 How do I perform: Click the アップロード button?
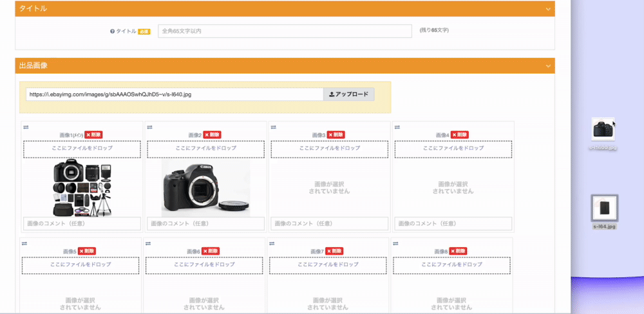tap(348, 95)
